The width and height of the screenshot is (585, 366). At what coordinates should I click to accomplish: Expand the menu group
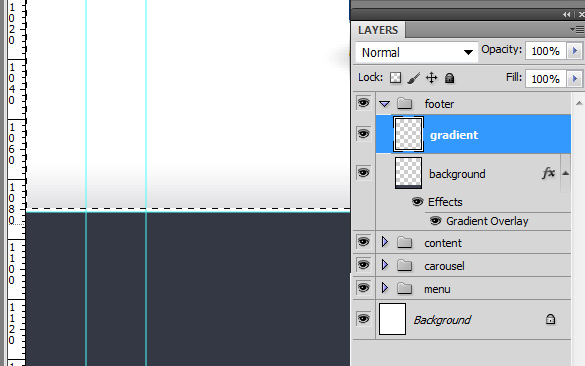click(x=385, y=288)
